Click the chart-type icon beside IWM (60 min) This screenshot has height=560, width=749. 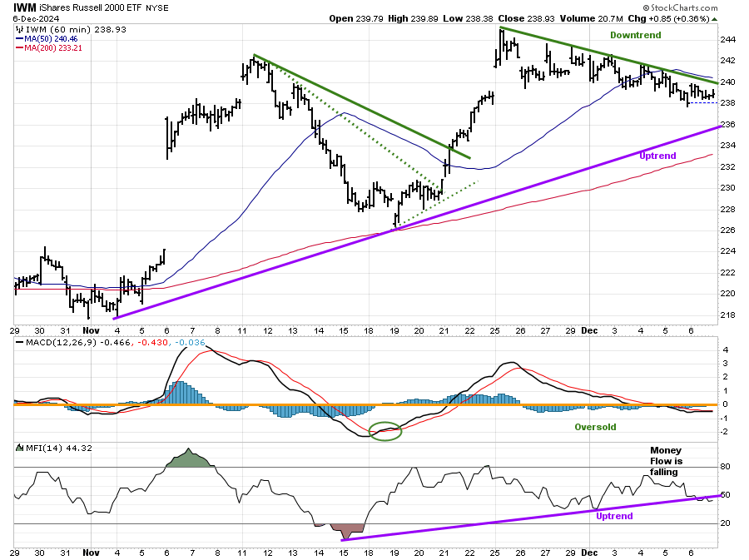[x=20, y=30]
